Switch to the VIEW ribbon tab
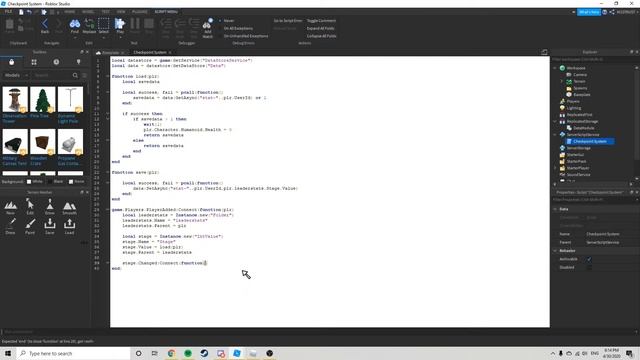640x360 pixels. click(x=121, y=12)
